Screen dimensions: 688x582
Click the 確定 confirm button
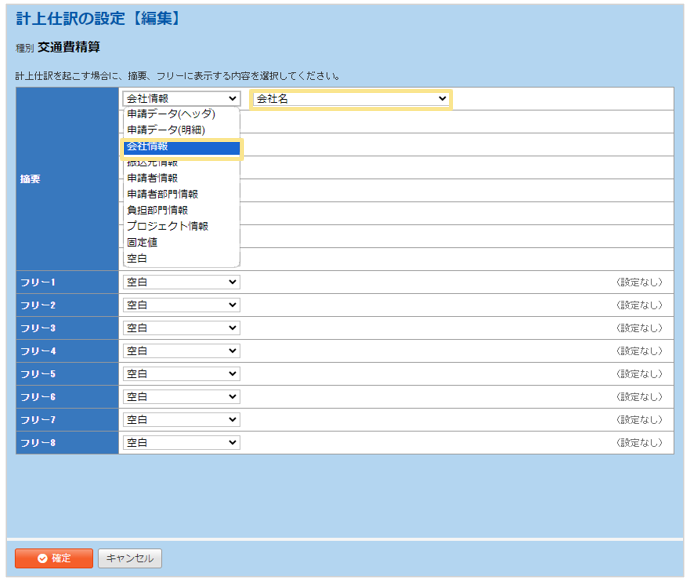[54, 558]
